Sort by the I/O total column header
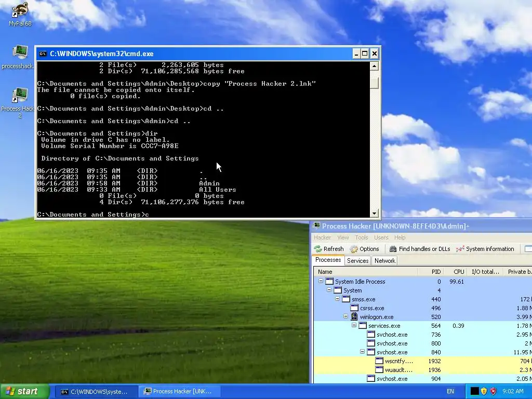Viewport: 532px width, 399px height. [485, 272]
